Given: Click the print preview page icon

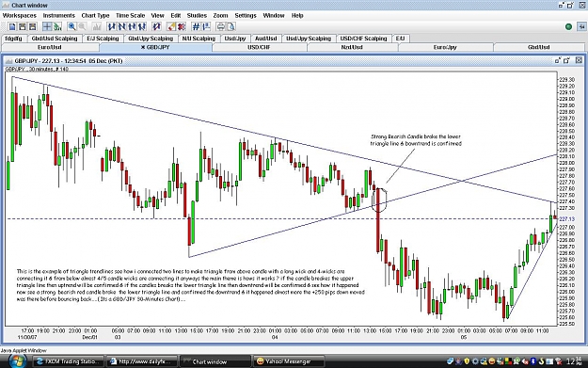Looking at the screenshot, I should [231, 26].
